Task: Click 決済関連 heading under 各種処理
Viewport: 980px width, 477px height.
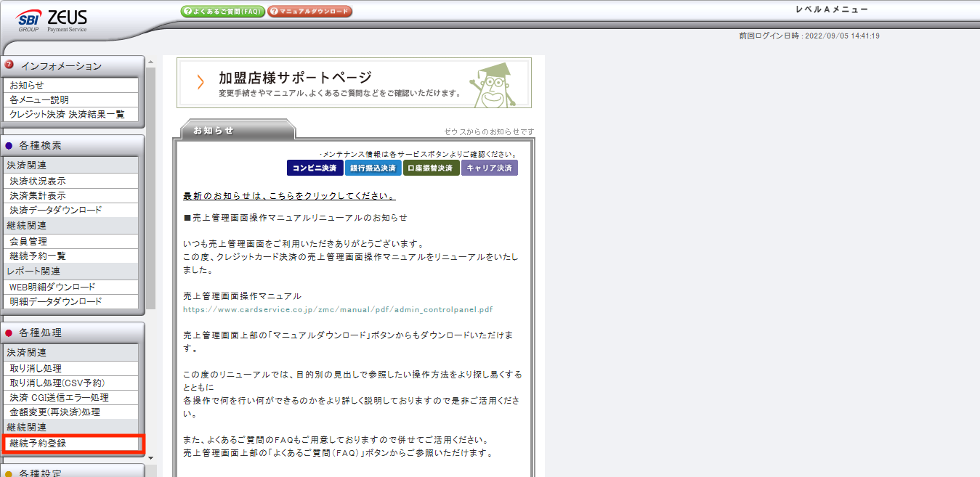Action: point(70,353)
